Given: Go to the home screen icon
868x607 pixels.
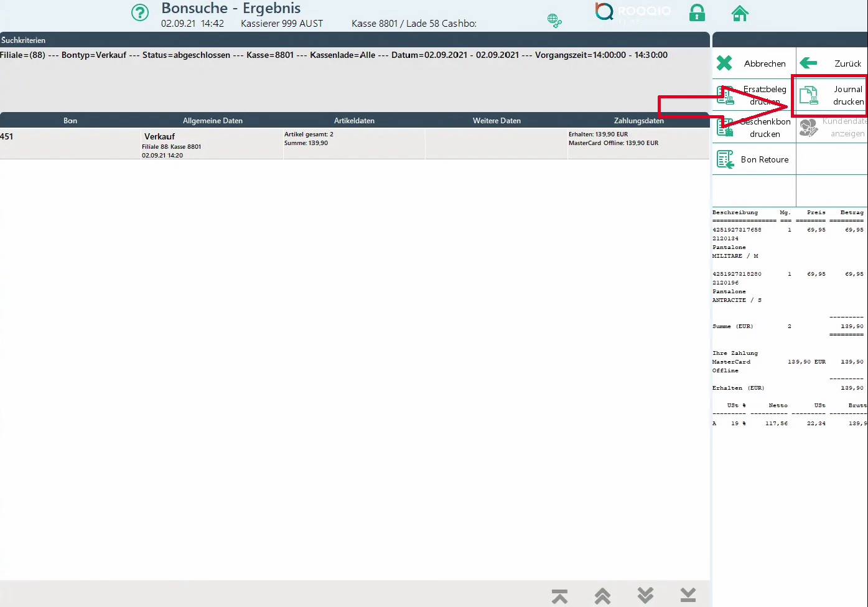Looking at the screenshot, I should pos(739,13).
